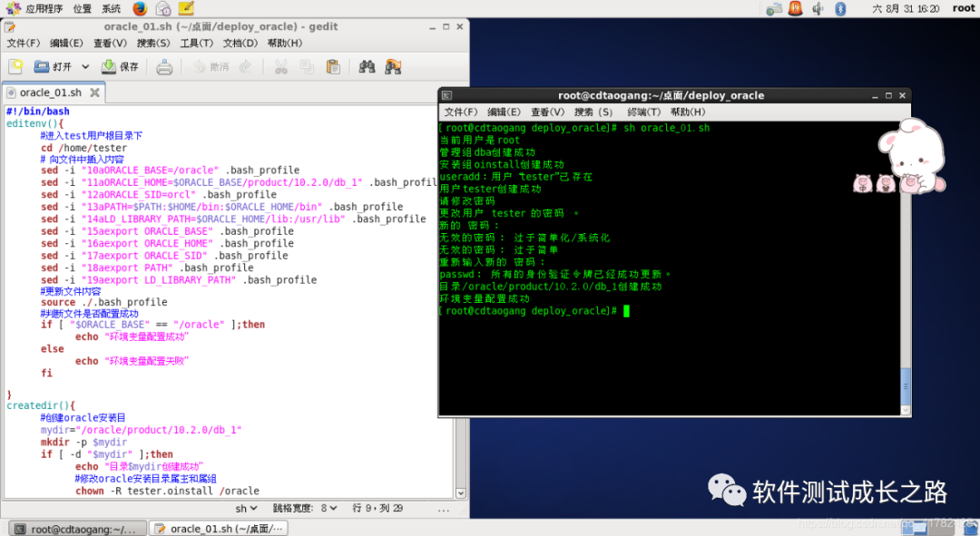Switch to root@cdtaogang terminal taskbar button
This screenshot has width=980, height=536.
[77, 529]
